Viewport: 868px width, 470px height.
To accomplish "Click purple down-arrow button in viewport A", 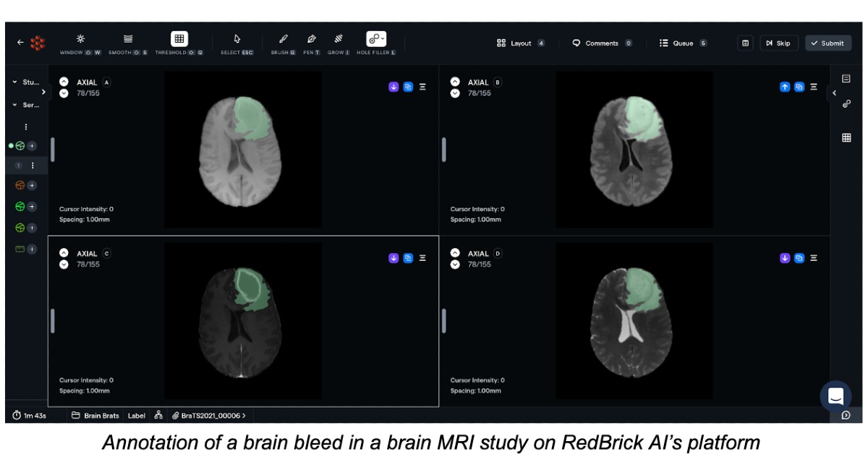I will (x=393, y=87).
